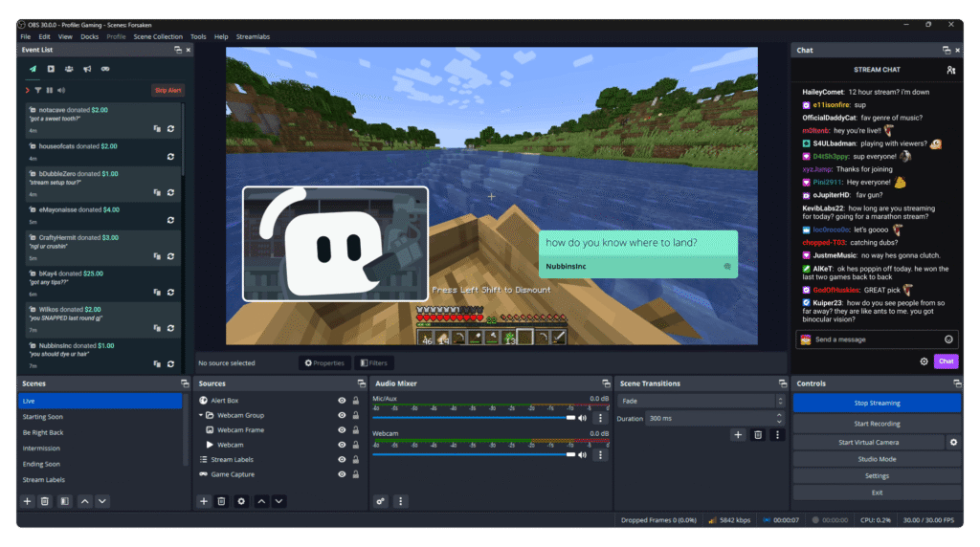This screenshot has height=547, width=980.
Task: Move scene down in Scenes list
Action: pyautogui.click(x=102, y=501)
